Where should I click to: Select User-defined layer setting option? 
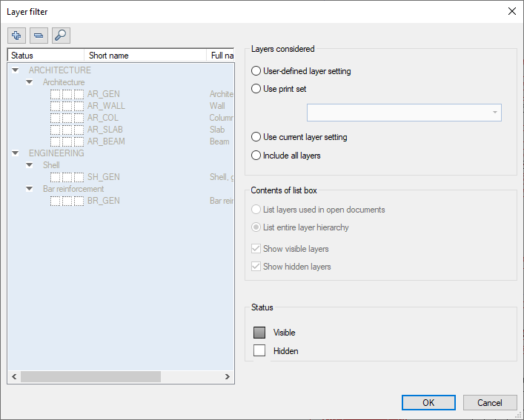click(256, 71)
